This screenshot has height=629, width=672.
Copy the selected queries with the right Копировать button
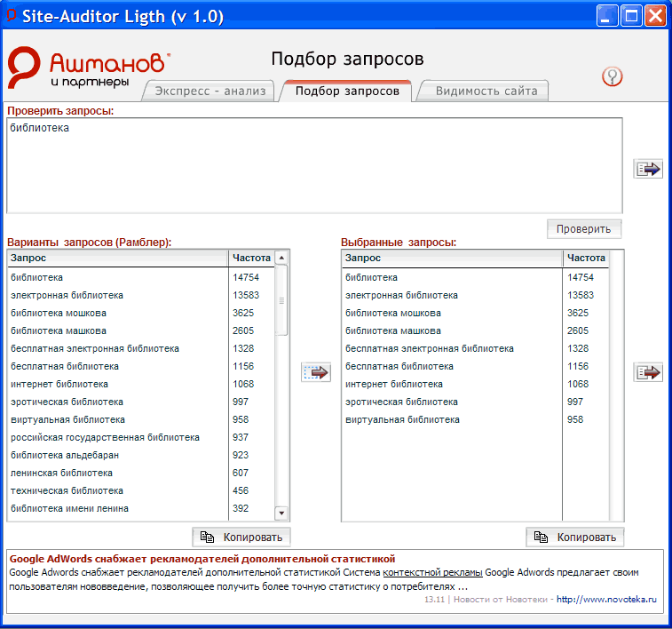point(575,537)
